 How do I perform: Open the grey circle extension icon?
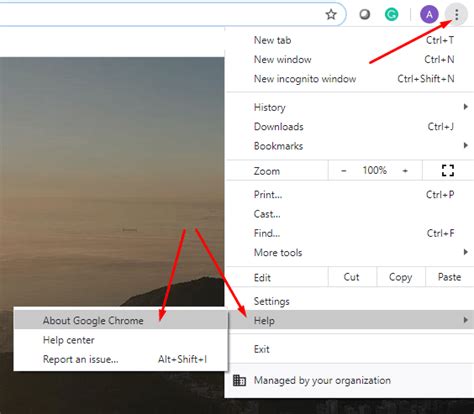click(x=365, y=14)
